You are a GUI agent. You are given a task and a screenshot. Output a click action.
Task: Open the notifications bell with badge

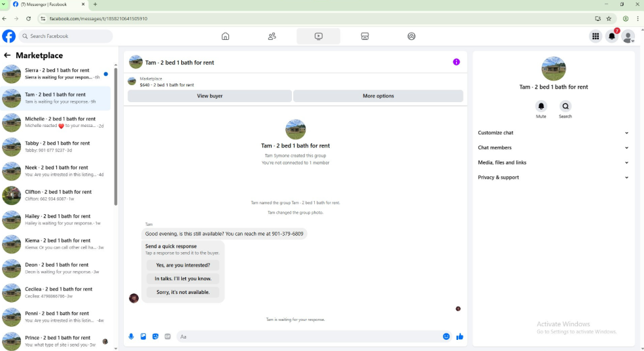611,36
